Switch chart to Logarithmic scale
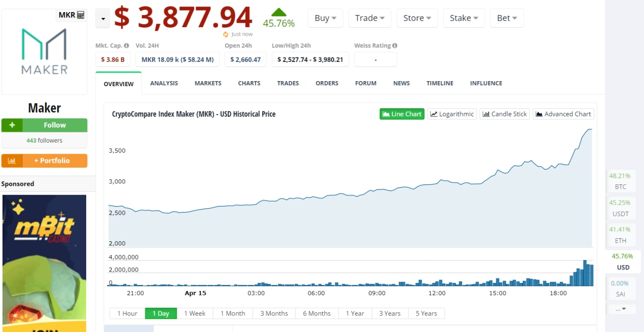Image resolution: width=644 pixels, height=332 pixels. point(452,114)
